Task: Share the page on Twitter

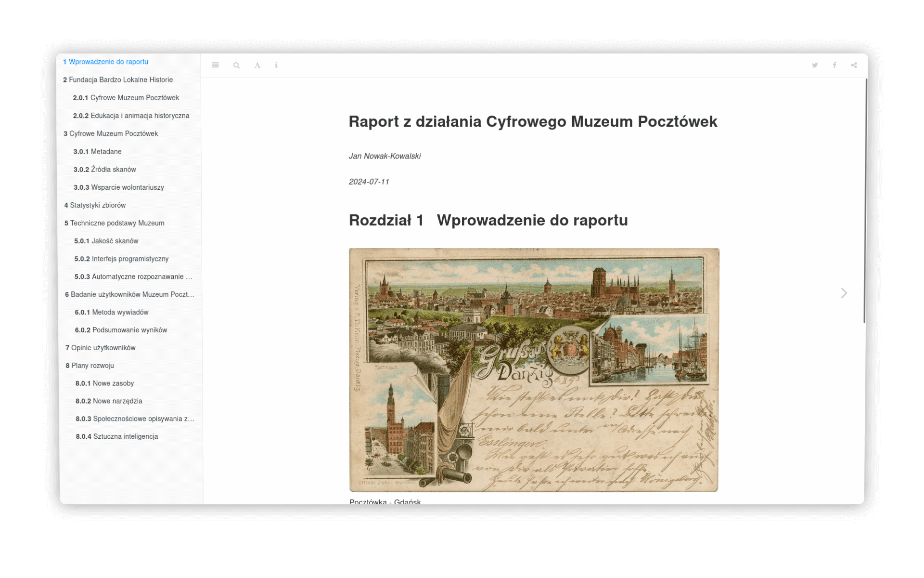Action: [x=815, y=65]
